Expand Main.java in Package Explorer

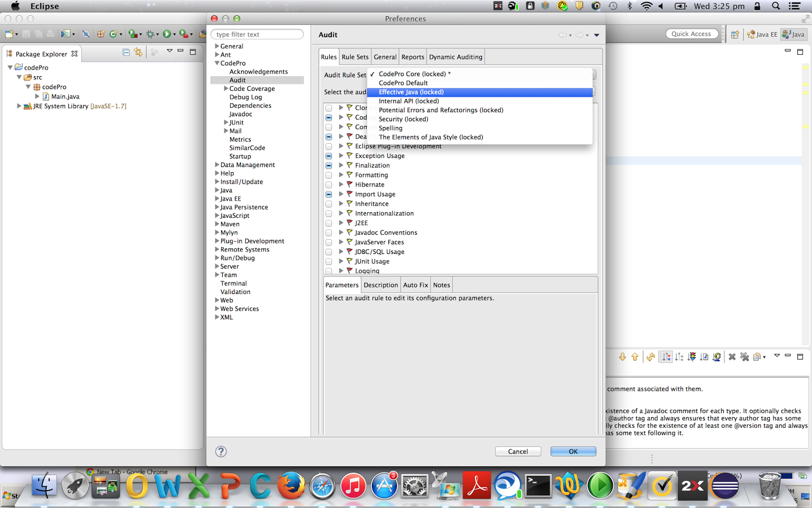click(37, 96)
